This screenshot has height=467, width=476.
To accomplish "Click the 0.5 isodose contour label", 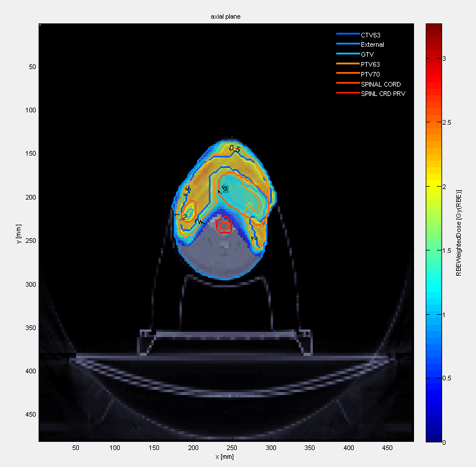I will [x=234, y=149].
